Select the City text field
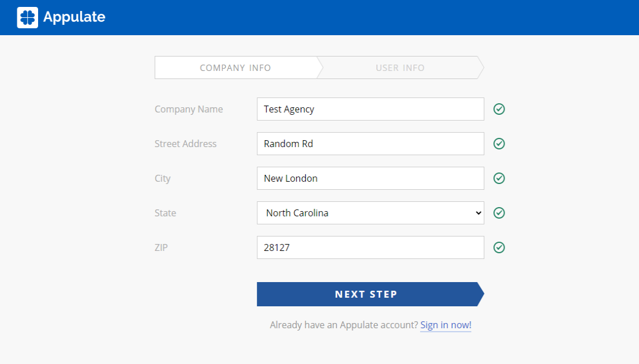 click(x=370, y=178)
